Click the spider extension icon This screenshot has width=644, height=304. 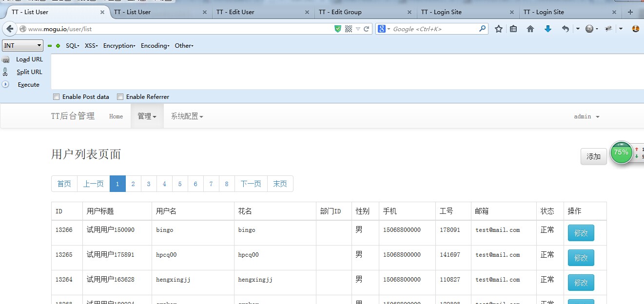608,29
